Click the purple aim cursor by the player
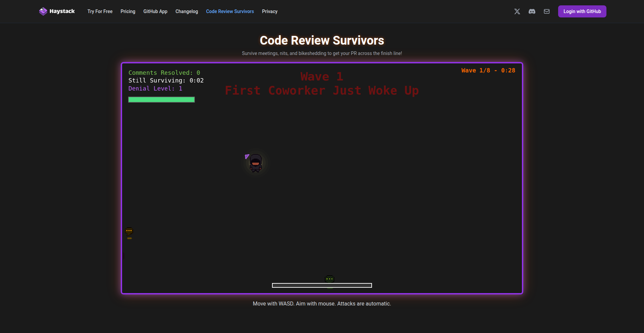Image resolution: width=644 pixels, height=333 pixels. [247, 157]
